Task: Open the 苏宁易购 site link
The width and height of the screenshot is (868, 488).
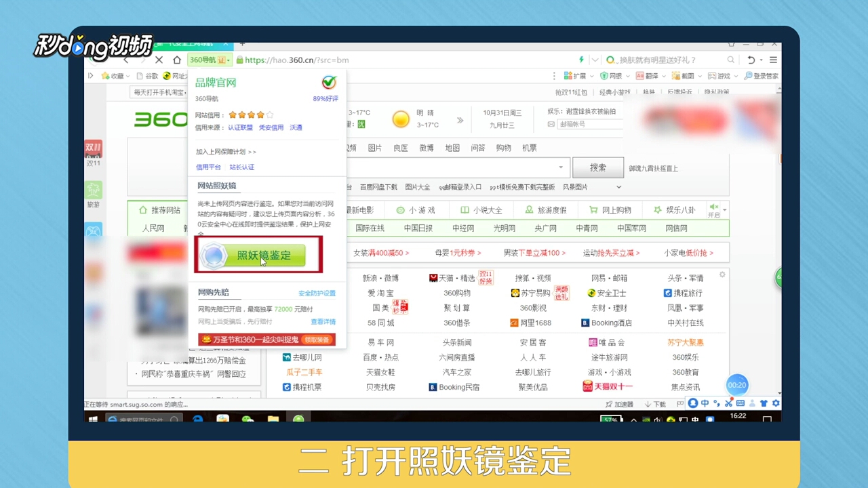Action: point(530,293)
